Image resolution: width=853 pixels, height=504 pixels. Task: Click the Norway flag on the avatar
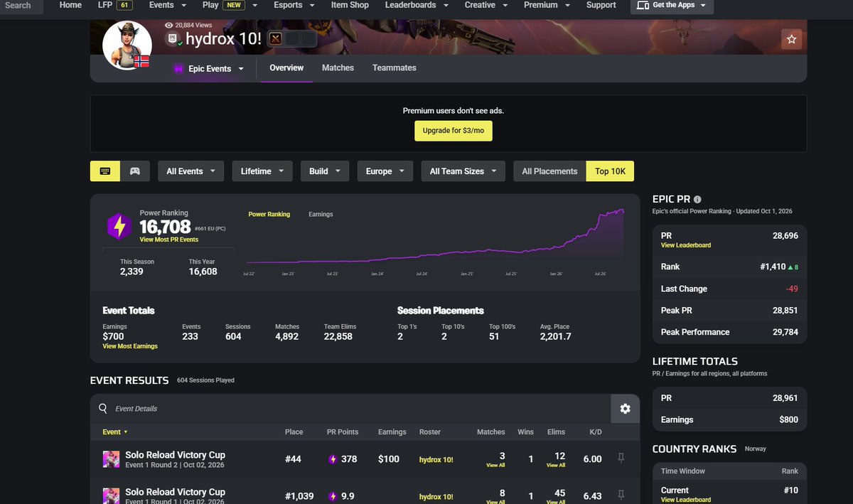coord(141,61)
